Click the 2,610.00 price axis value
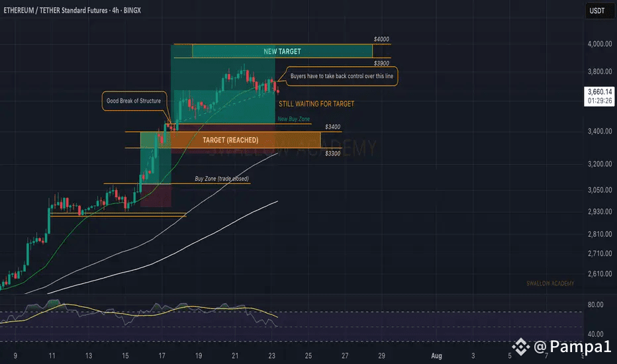This screenshot has height=364, width=617. pos(600,273)
